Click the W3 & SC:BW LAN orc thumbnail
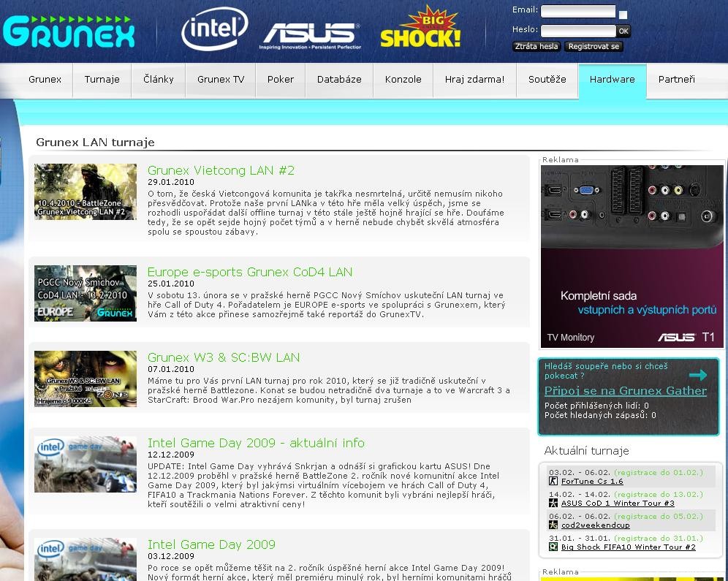 tap(86, 379)
